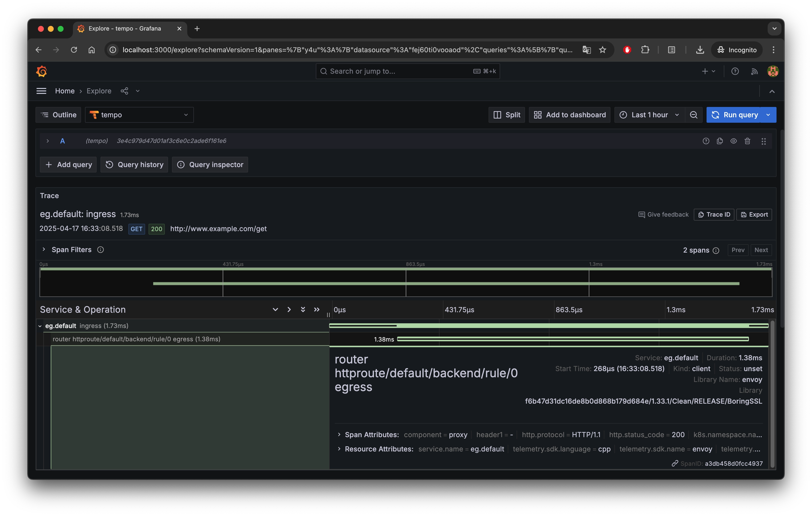
Task: Click the share icon next to Explore
Action: pos(124,91)
